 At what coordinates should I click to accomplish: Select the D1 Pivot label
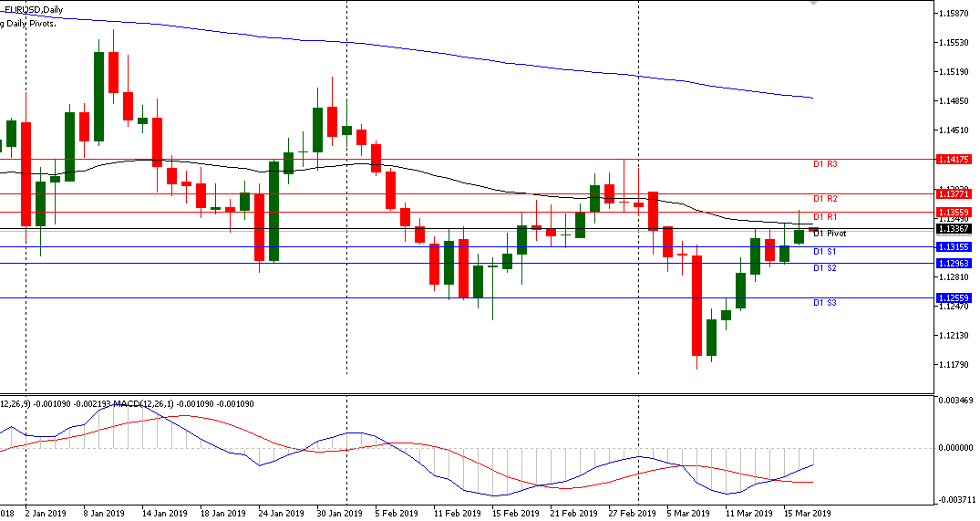[830, 234]
